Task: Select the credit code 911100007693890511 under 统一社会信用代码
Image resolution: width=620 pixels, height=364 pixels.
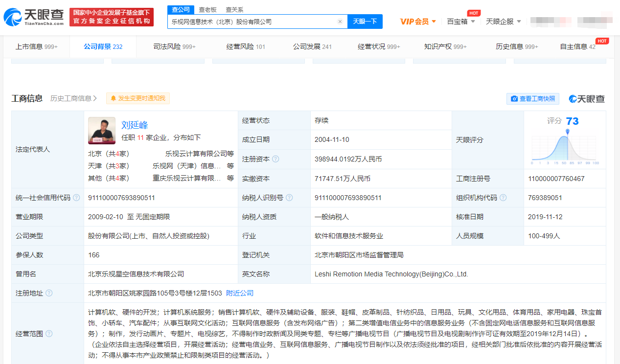Action: coord(122,198)
